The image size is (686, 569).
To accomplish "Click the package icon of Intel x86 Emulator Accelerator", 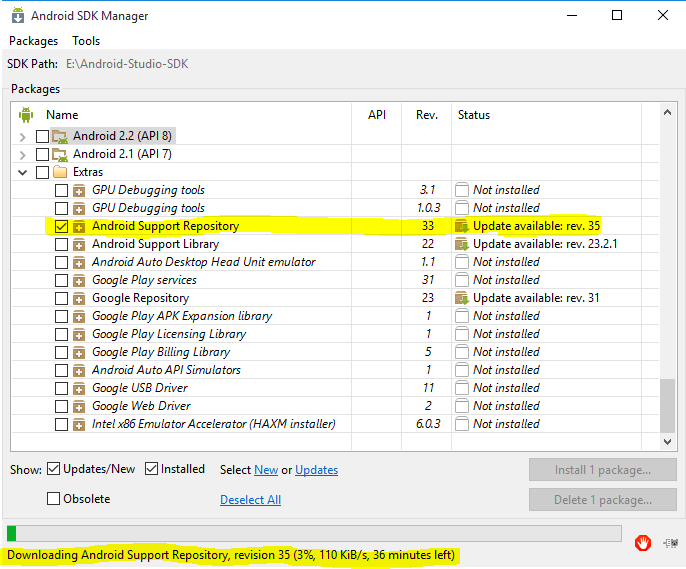I will point(79,424).
